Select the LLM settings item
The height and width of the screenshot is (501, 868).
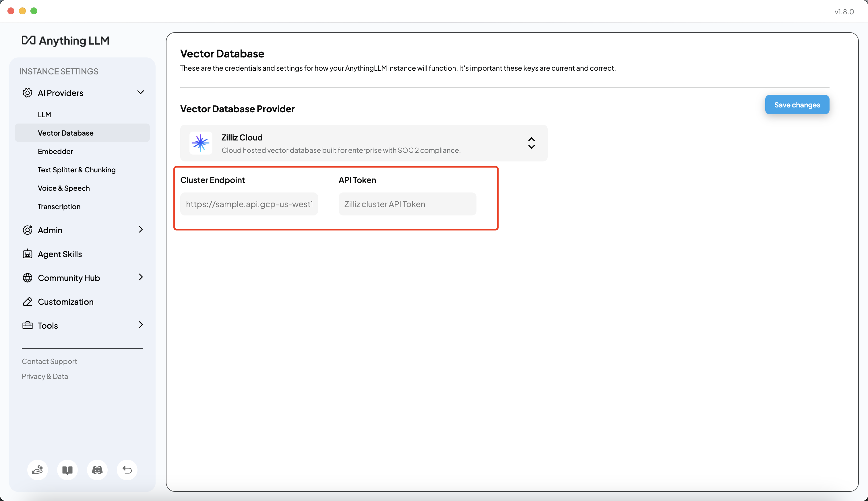pyautogui.click(x=44, y=115)
